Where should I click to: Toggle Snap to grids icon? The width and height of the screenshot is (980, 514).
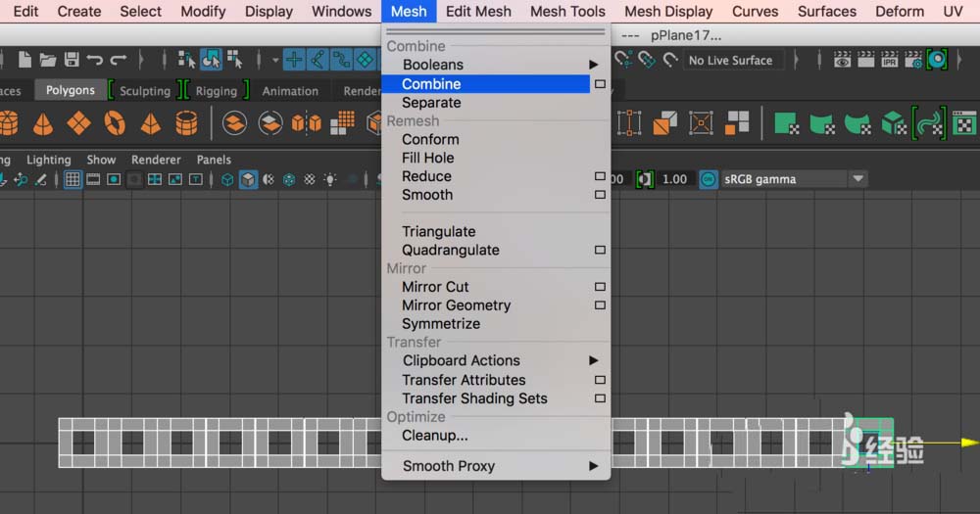pyautogui.click(x=294, y=60)
